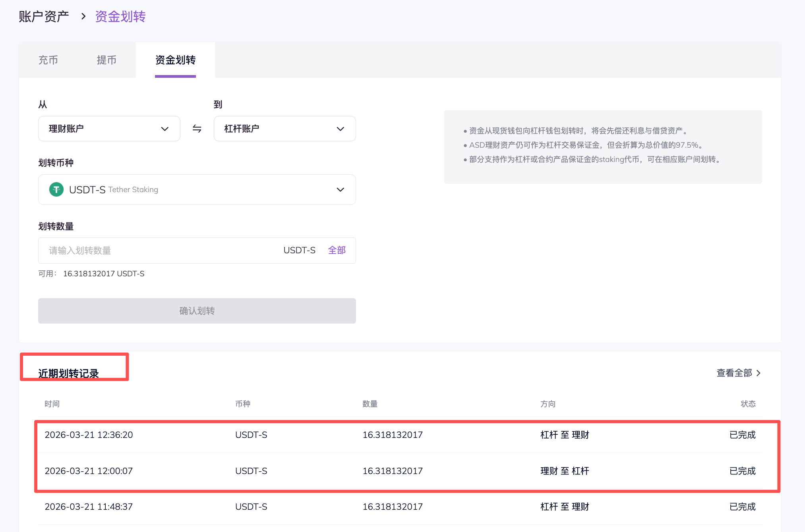Click the breadcrumb chevron after 账户资产

click(83, 16)
